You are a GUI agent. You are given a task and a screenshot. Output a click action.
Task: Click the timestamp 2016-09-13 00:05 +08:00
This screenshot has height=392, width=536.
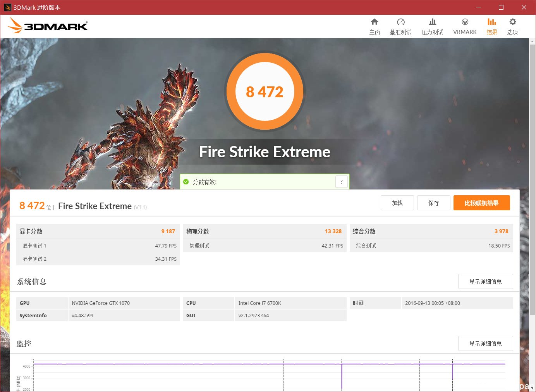click(433, 303)
